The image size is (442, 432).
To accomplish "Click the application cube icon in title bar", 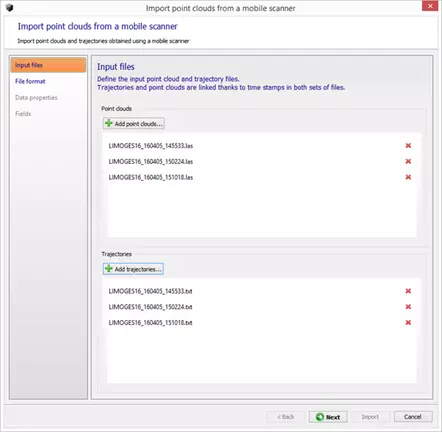I will coord(10,8).
